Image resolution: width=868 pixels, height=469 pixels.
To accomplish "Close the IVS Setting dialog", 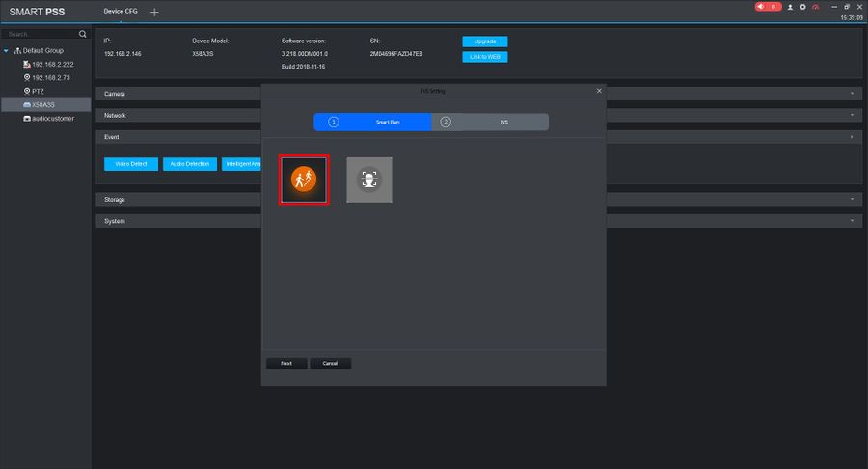I will tap(599, 91).
